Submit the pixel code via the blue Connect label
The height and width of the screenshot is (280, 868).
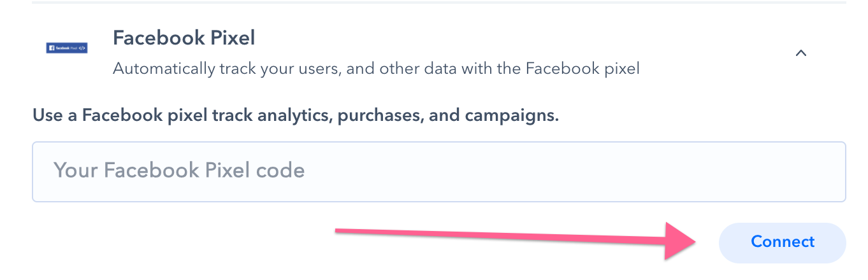pyautogui.click(x=783, y=242)
